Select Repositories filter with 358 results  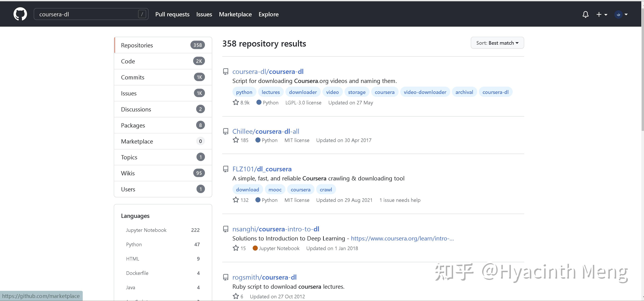[163, 45]
